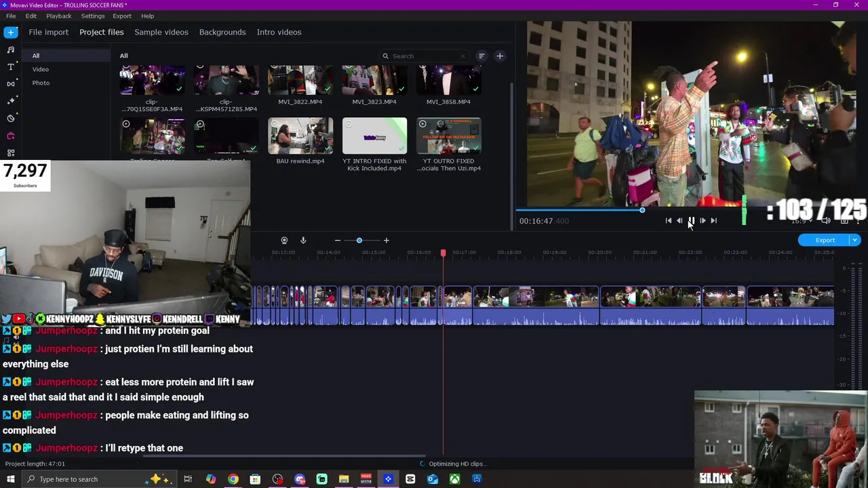Click the record audio microphone icon
Viewport: 868px width, 488px height.
pyautogui.click(x=303, y=240)
